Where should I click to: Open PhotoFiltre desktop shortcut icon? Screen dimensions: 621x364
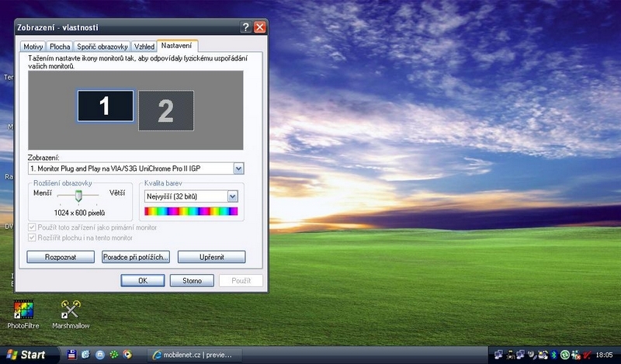(24, 310)
